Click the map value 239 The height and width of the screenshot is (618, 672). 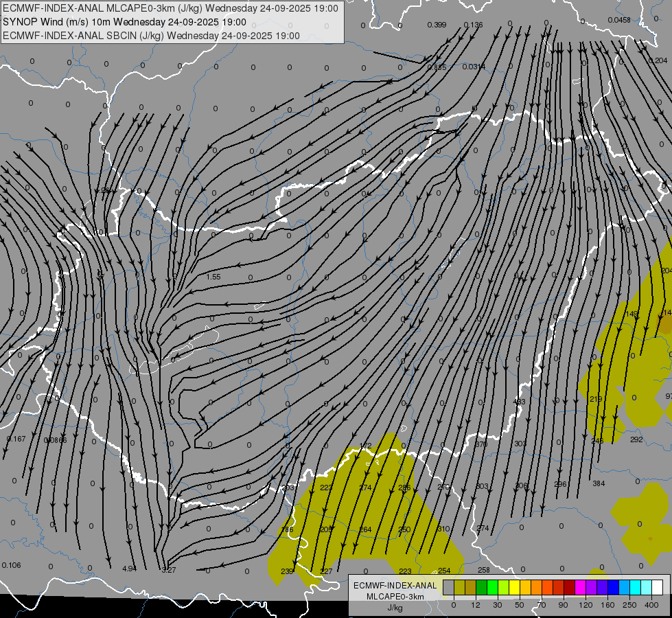(287, 571)
